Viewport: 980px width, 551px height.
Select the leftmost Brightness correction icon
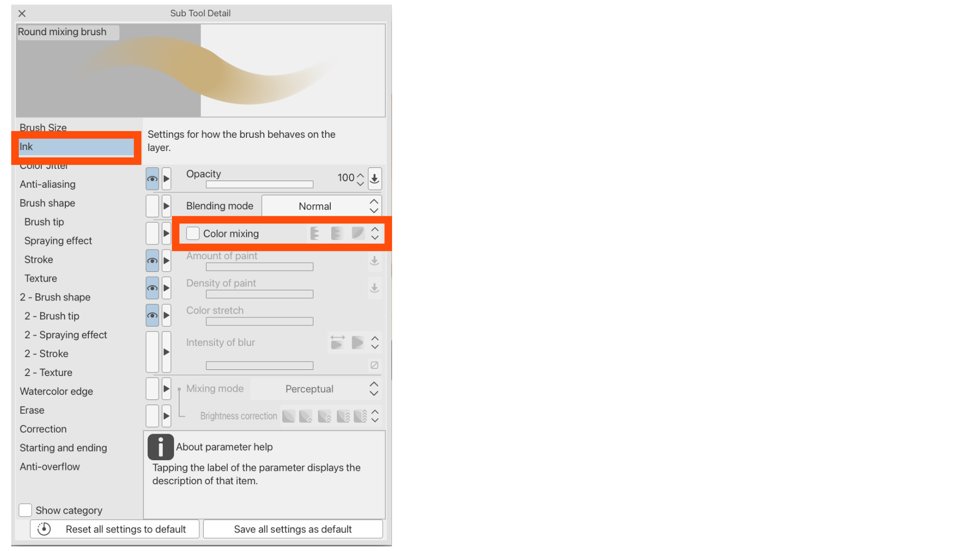tap(288, 416)
